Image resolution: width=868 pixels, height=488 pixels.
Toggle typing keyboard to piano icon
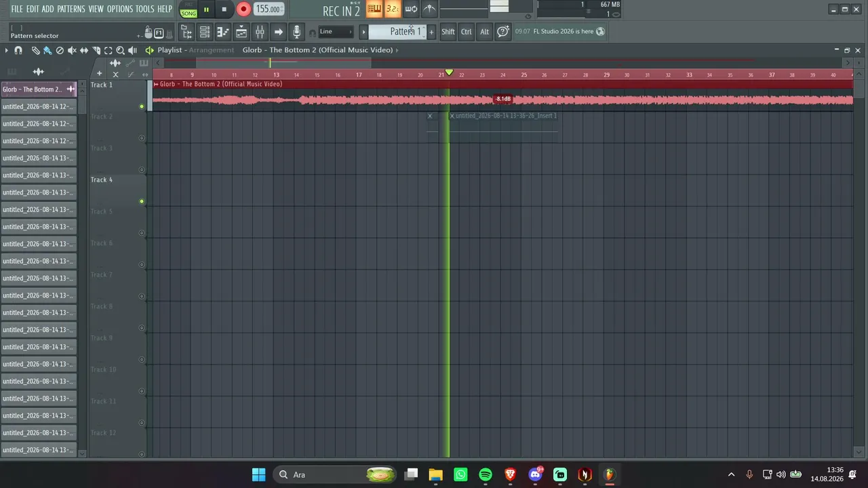(374, 9)
